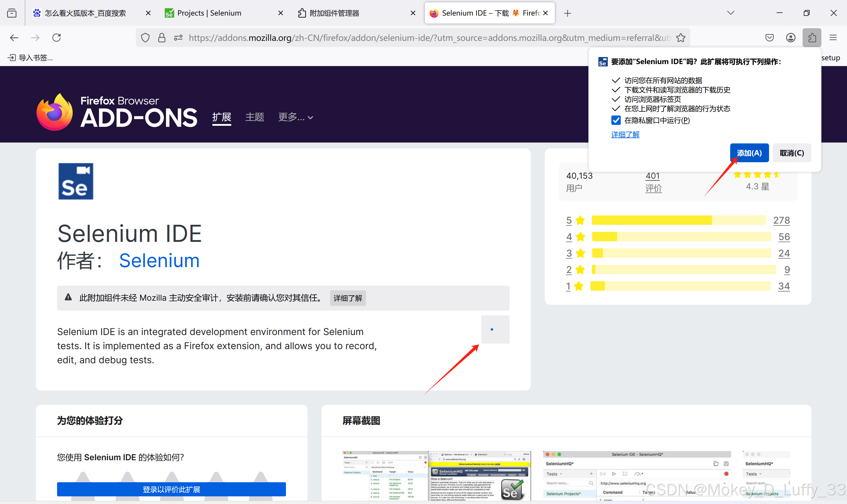
Task: Open the Selenium author link
Action: [159, 260]
